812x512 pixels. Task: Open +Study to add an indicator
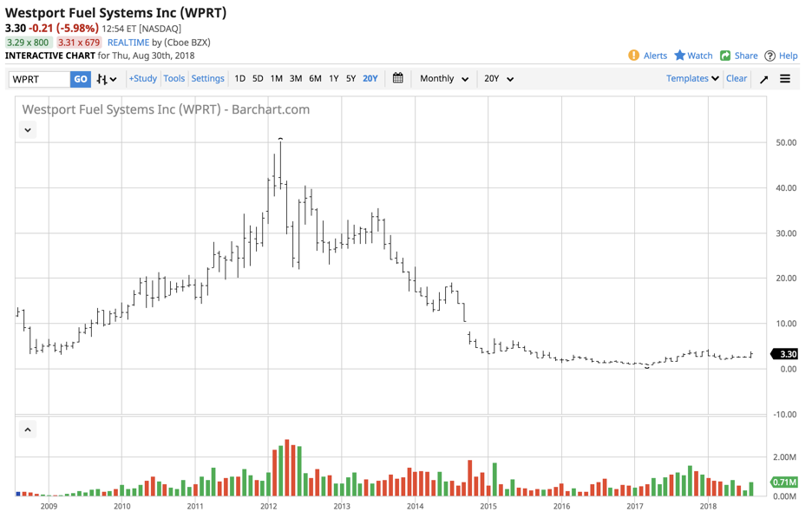[142, 78]
